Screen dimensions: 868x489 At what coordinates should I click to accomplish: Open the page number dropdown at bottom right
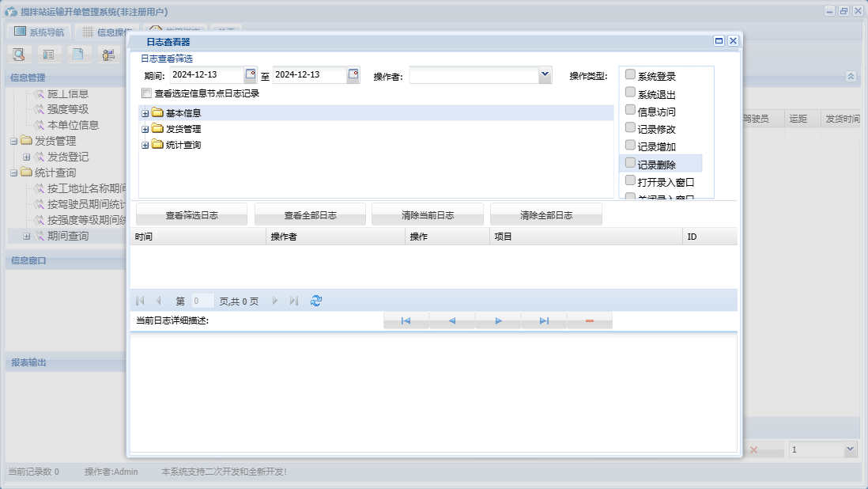[851, 449]
